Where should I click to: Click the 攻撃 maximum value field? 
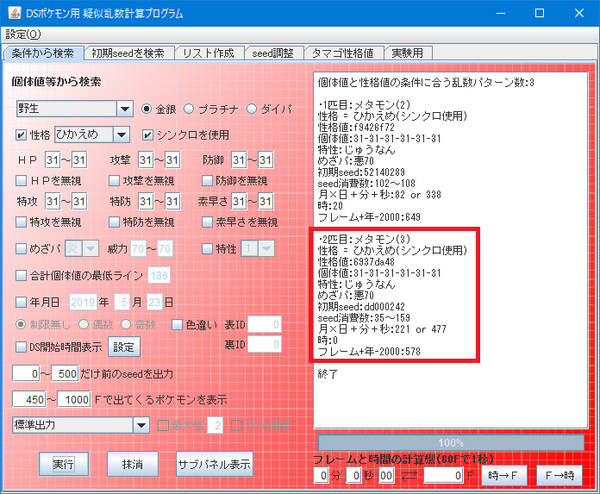click(x=173, y=160)
